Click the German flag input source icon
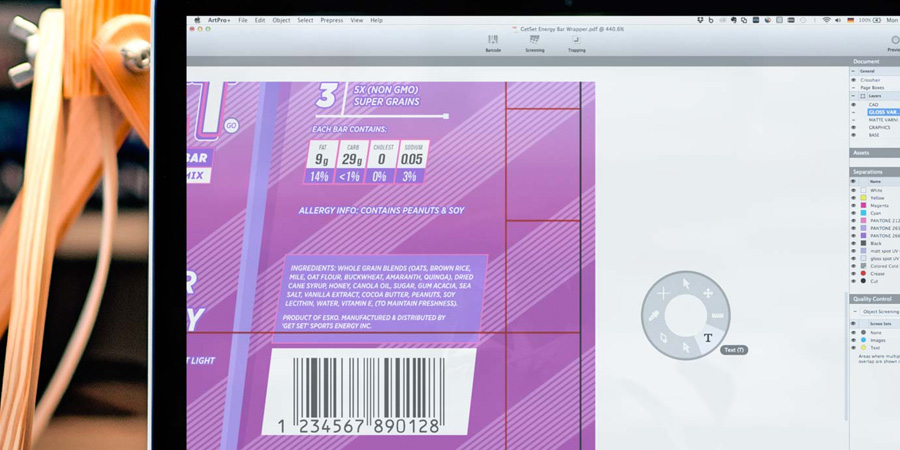This screenshot has height=450, width=900. [850, 20]
